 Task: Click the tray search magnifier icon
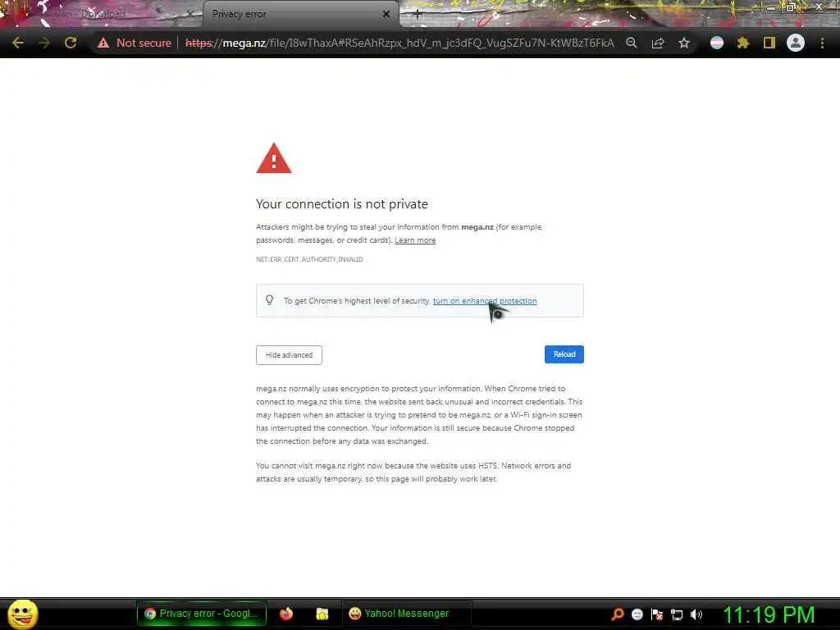pyautogui.click(x=618, y=614)
